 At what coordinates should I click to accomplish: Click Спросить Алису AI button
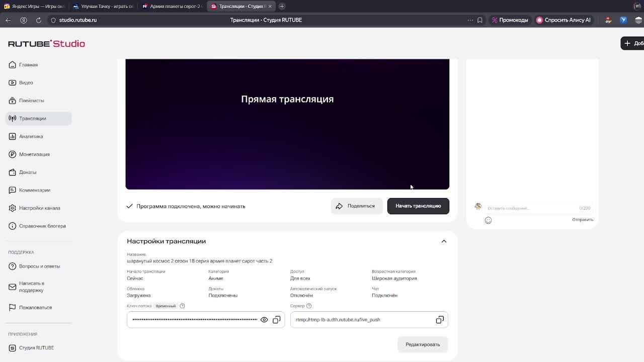(563, 20)
